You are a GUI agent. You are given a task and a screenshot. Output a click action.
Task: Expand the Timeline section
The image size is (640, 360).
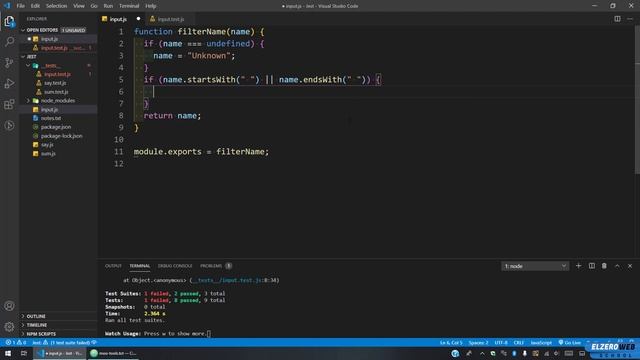pyautogui.click(x=58, y=325)
